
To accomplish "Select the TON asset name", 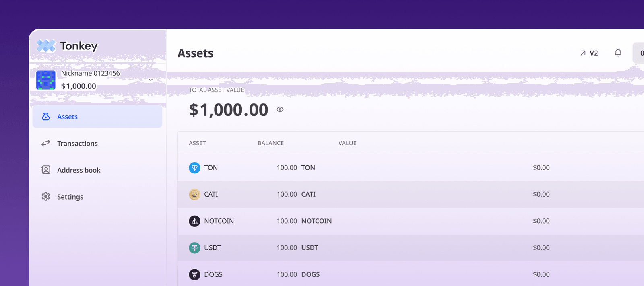I will coord(211,168).
